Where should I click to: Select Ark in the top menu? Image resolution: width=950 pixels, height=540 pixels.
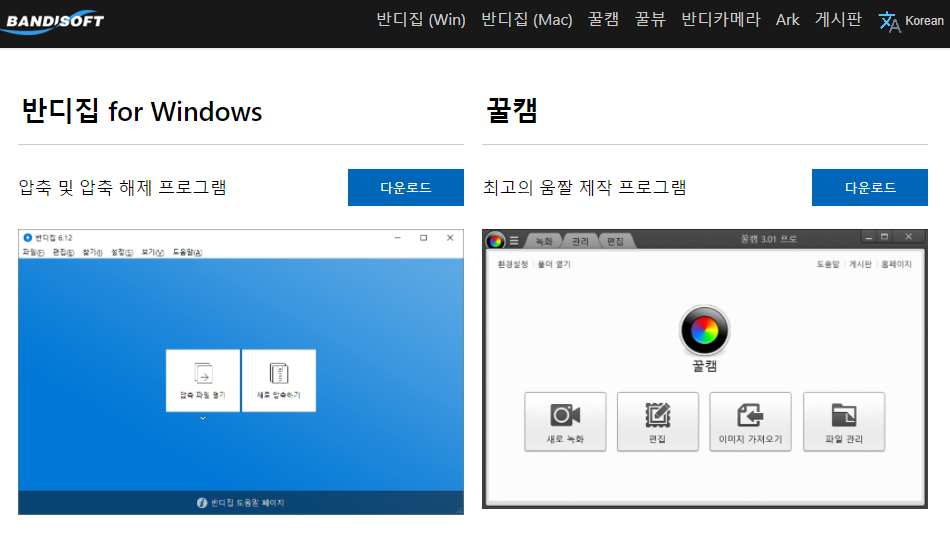[x=787, y=20]
